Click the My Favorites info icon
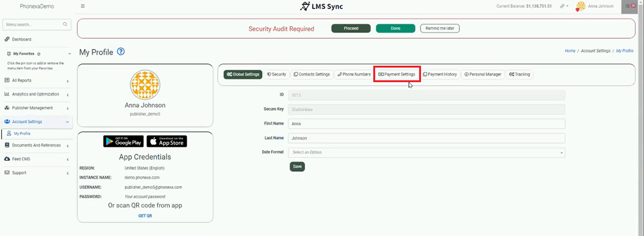 click(x=39, y=54)
